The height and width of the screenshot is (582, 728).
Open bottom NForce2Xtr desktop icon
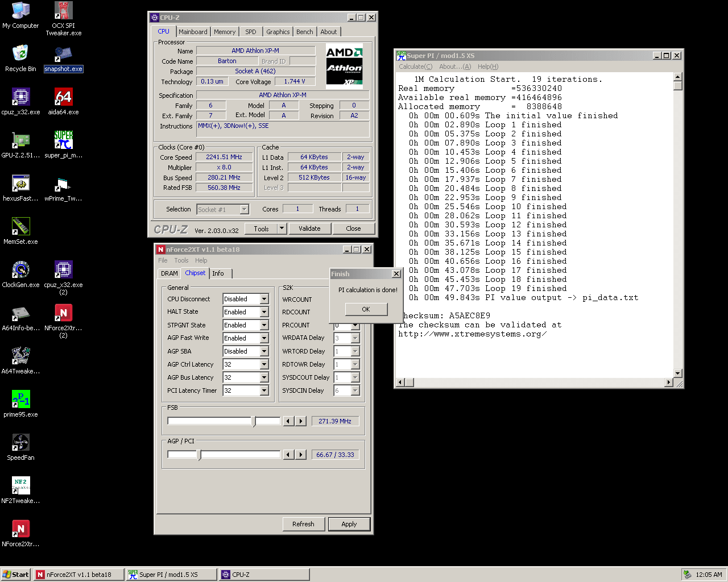click(20, 534)
